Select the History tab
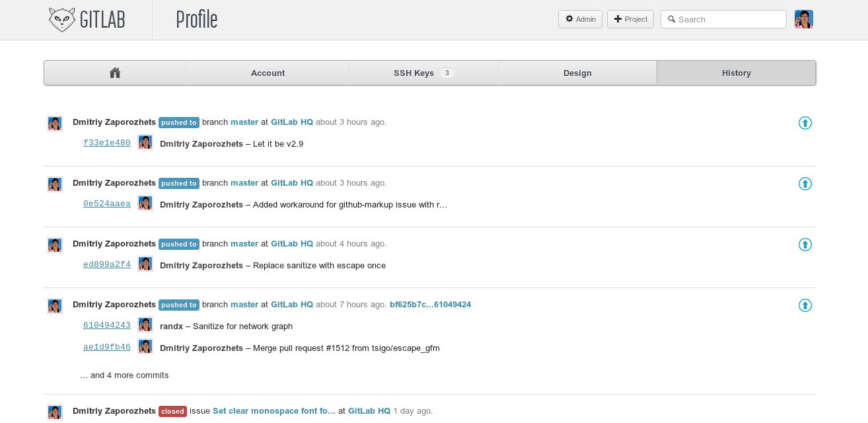Screen dimensions: 868x423 coord(737,73)
